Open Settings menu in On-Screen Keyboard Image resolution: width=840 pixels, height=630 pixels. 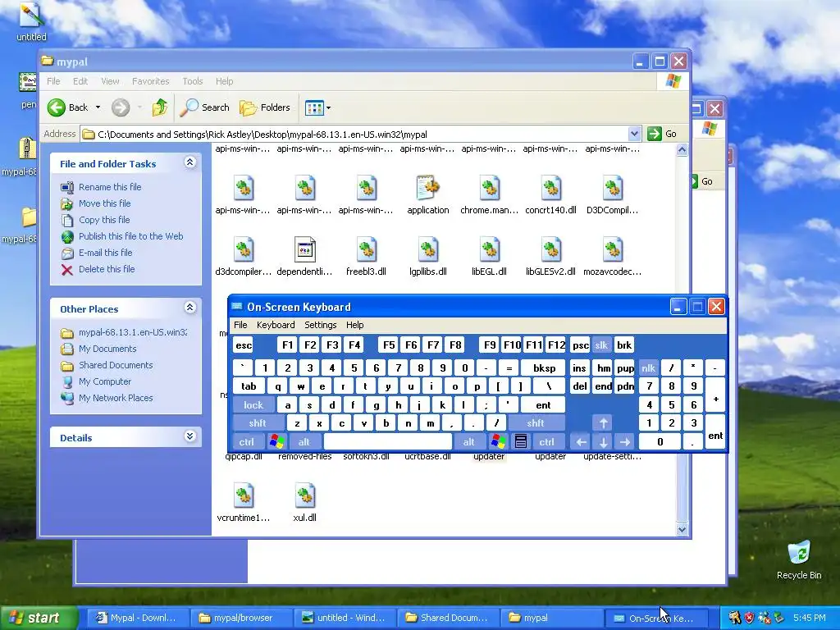(321, 325)
